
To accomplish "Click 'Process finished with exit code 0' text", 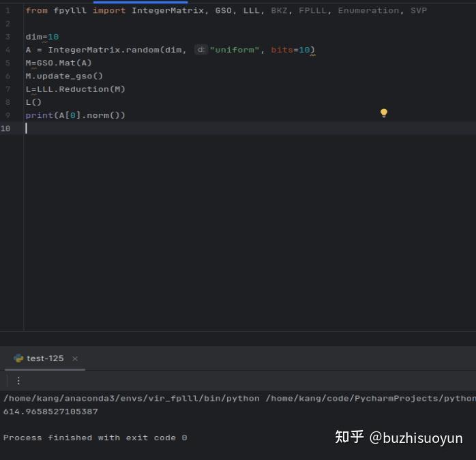I will (95, 438).
